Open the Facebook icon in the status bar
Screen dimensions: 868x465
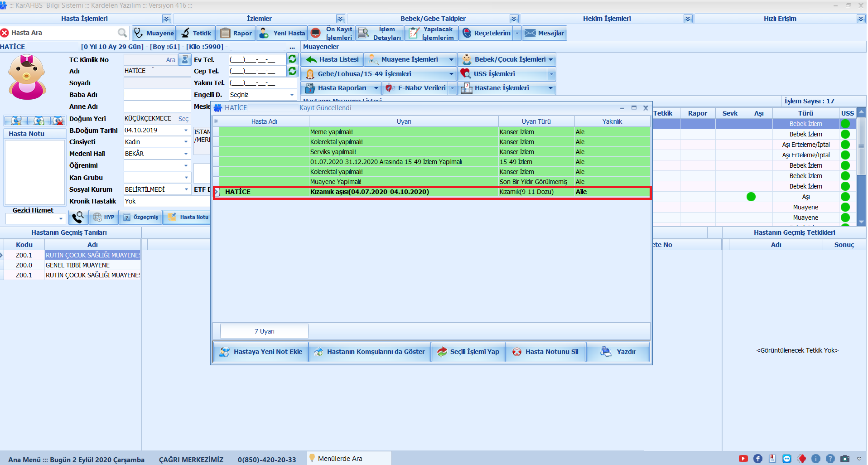[x=757, y=459]
